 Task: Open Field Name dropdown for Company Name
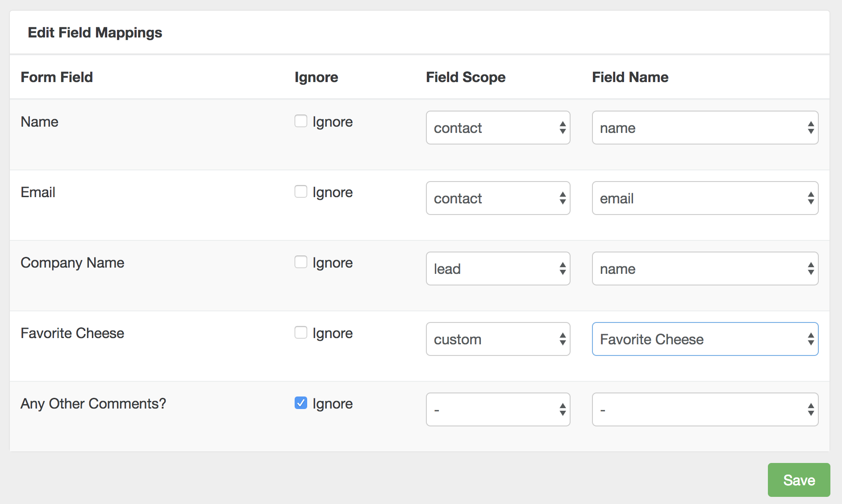705,269
